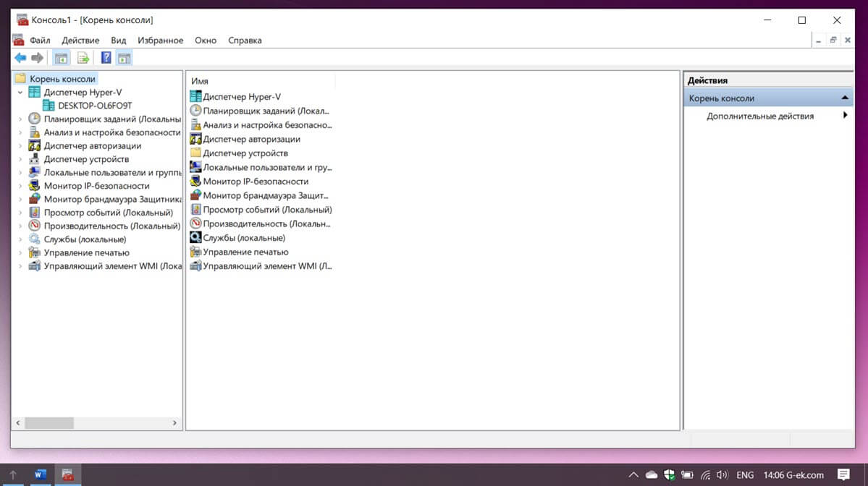This screenshot has width=868, height=486.
Task: Click the tree pane horizontal scrollbar thumb
Action: [x=49, y=423]
